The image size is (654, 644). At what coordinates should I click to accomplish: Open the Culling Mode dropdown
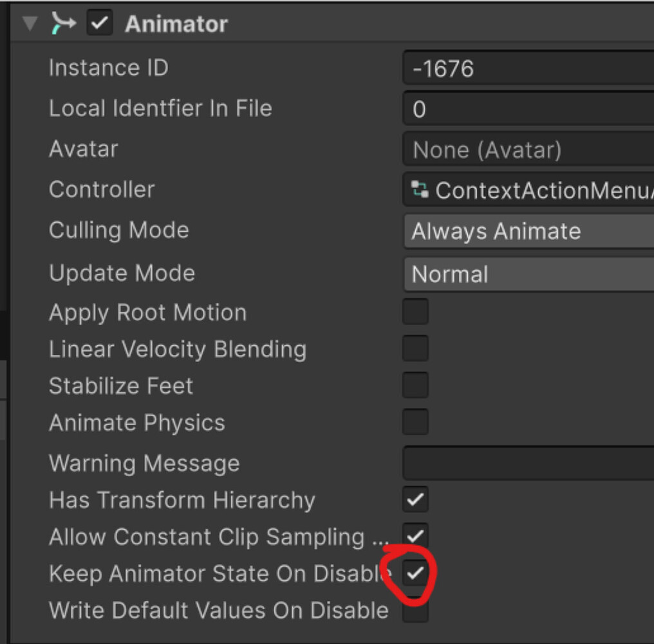point(528,231)
